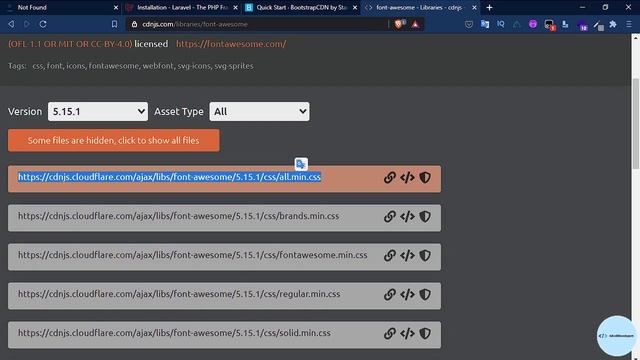Copy URL icon for solid.min.css
The width and height of the screenshot is (640, 360).
(x=390, y=333)
